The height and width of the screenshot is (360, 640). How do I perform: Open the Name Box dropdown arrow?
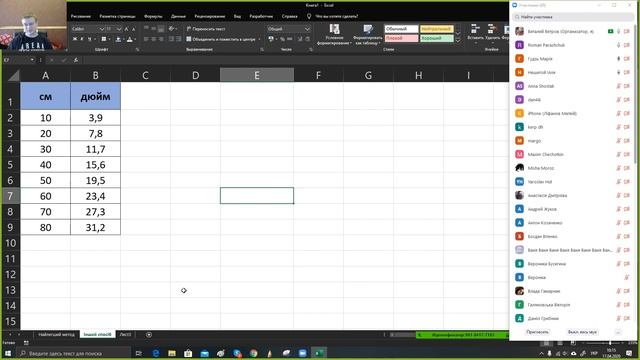coord(32,60)
